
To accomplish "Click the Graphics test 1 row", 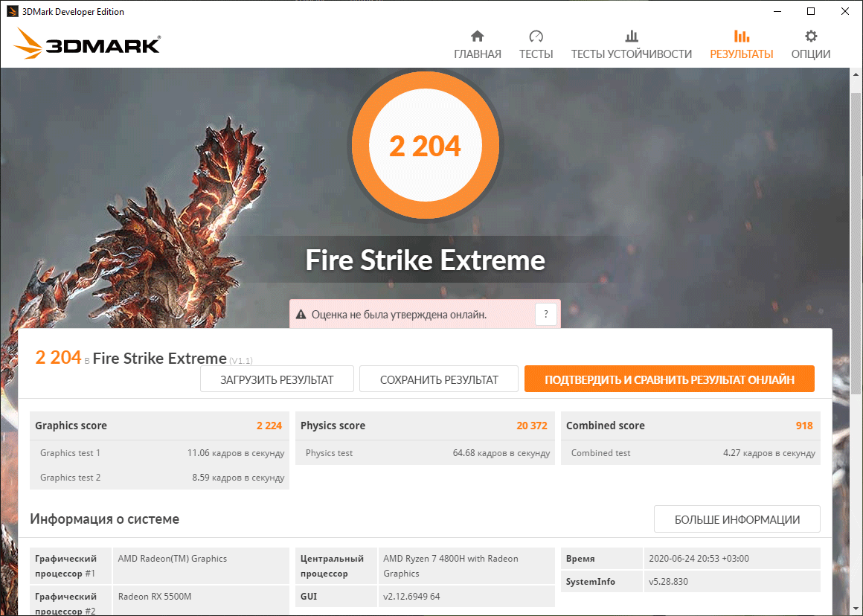I will [x=159, y=452].
